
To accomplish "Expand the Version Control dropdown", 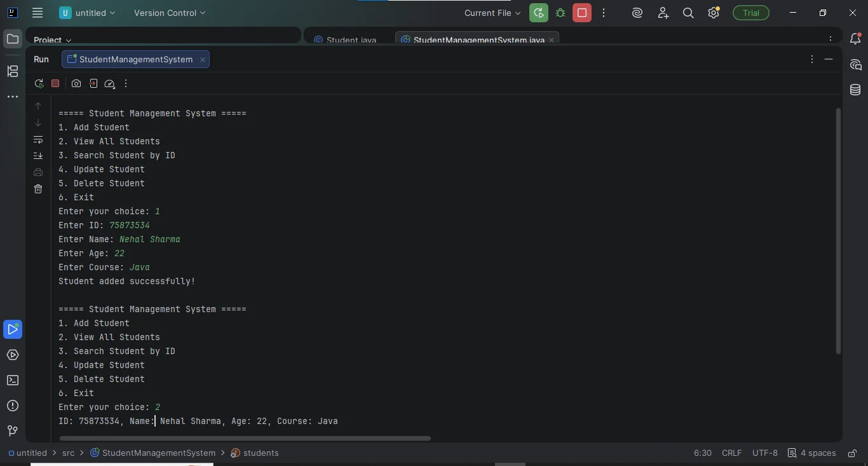I will (170, 13).
